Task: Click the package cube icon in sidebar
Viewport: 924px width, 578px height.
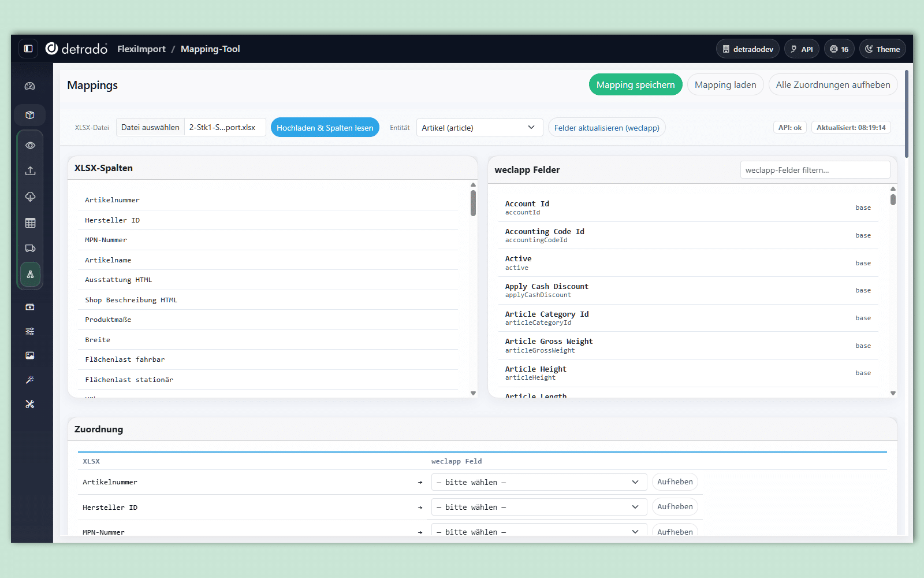Action: (x=30, y=115)
